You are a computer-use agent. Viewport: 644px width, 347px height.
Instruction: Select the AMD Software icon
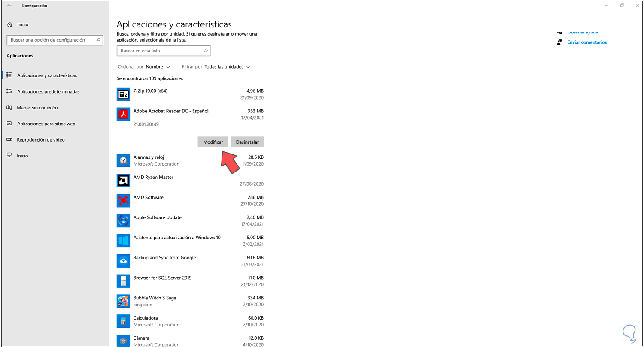(123, 201)
